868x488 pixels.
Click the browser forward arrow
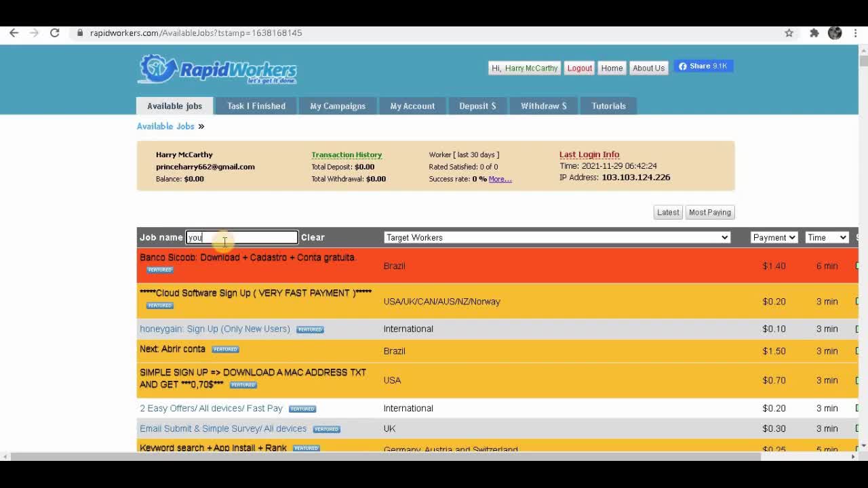click(x=34, y=33)
